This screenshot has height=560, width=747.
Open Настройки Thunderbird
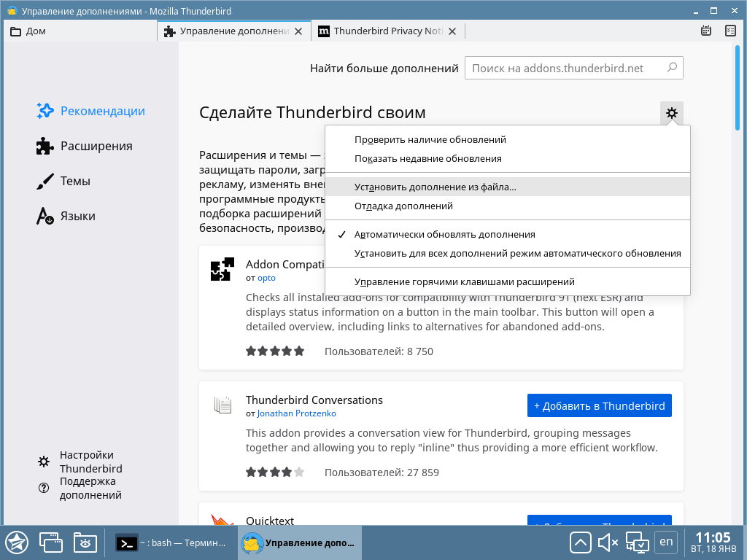(x=90, y=462)
